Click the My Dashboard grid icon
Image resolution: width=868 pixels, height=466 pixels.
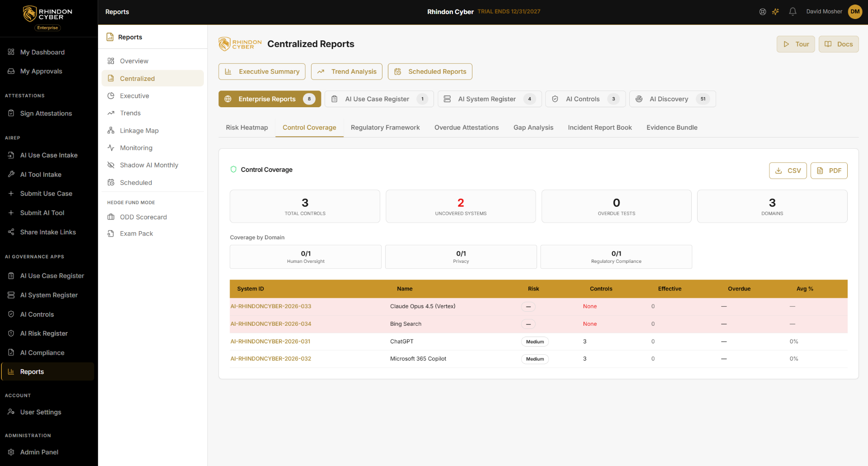[x=11, y=52]
